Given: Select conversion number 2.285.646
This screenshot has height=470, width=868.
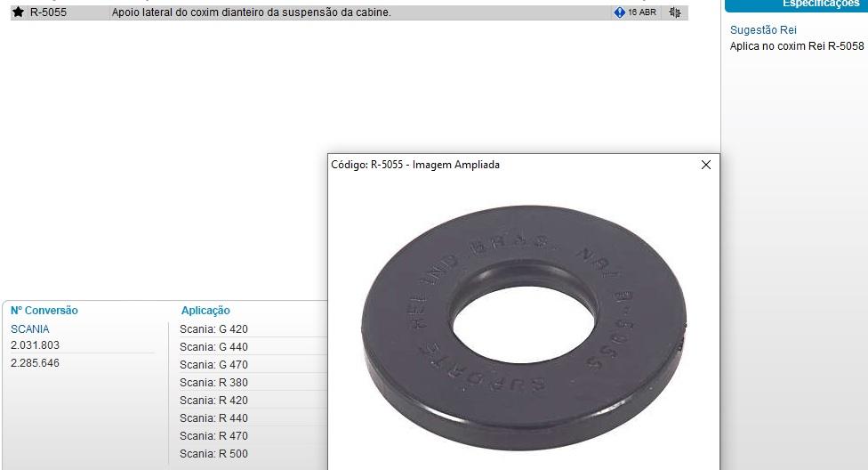Looking at the screenshot, I should coord(36,363).
